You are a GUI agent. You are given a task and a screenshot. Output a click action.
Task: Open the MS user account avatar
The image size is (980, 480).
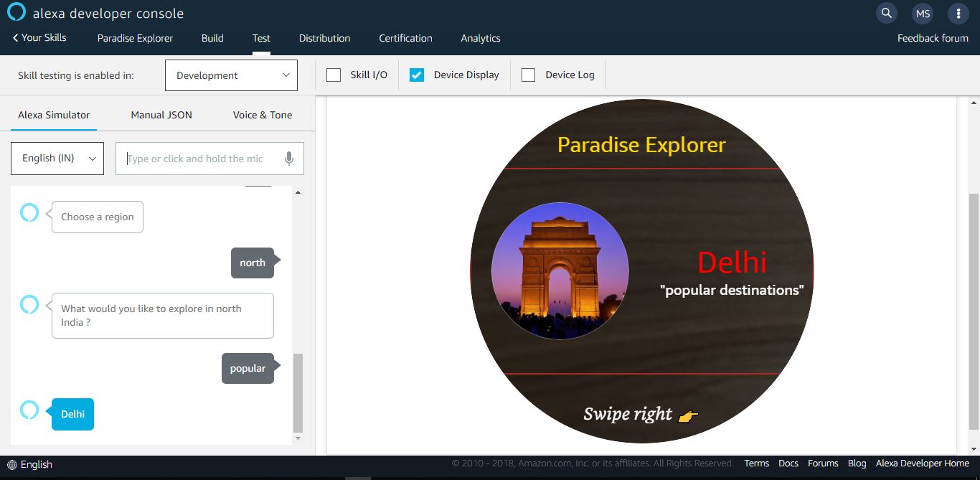(x=923, y=13)
